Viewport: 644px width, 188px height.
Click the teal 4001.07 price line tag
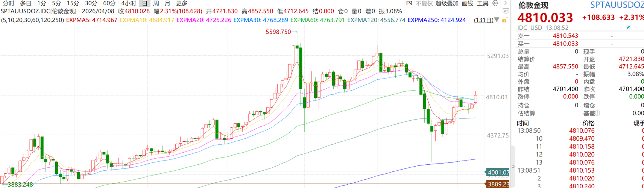tap(498, 173)
